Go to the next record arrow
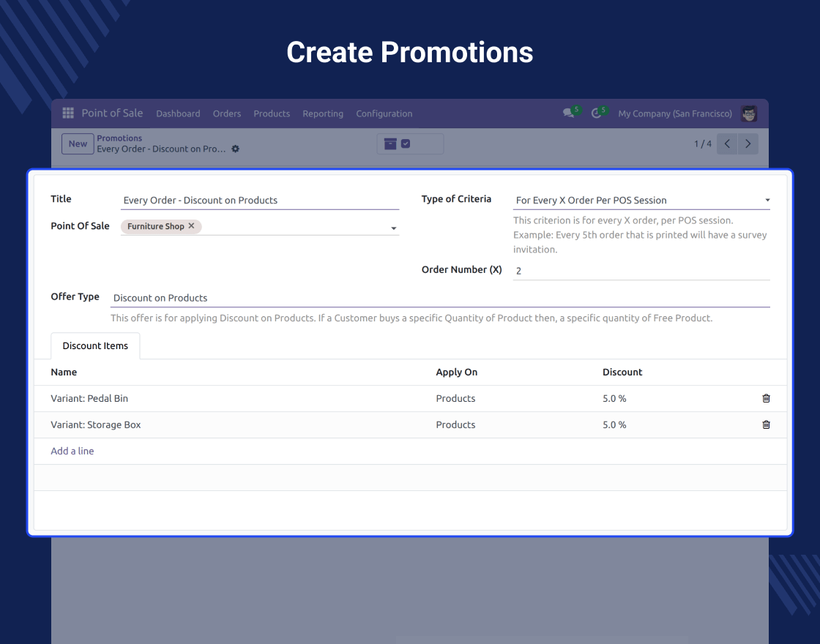The height and width of the screenshot is (644, 820). pos(748,144)
